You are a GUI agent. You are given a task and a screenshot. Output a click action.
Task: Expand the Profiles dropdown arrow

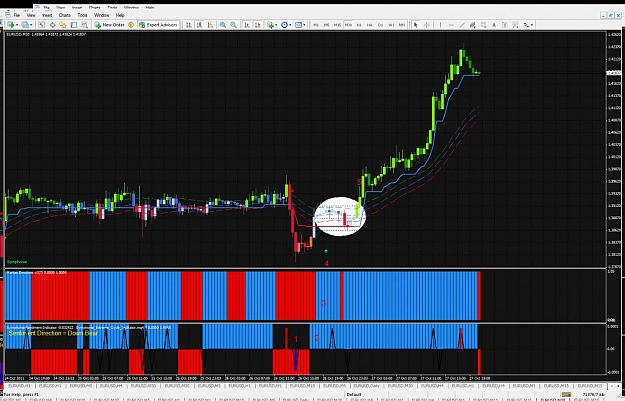point(31,25)
